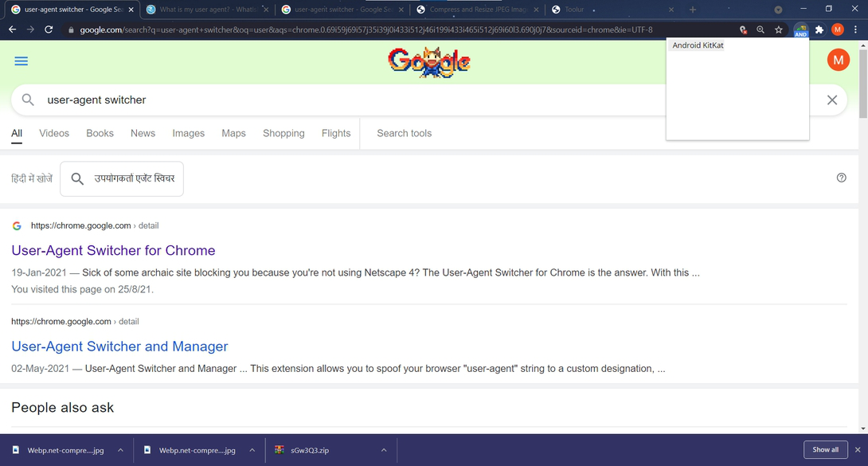
Task: Select the Images search filter
Action: 188,133
